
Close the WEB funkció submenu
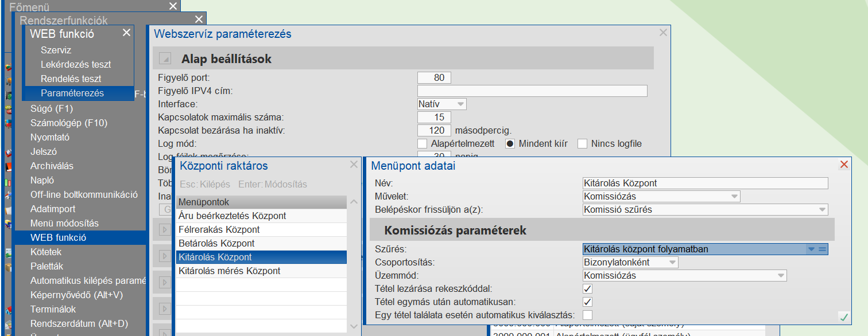(126, 33)
